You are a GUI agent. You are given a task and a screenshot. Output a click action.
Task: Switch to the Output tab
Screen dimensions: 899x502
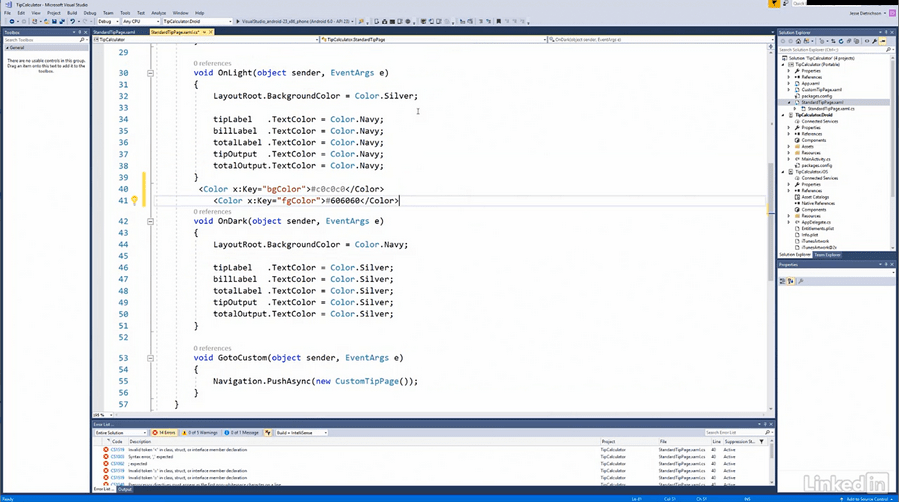125,489
